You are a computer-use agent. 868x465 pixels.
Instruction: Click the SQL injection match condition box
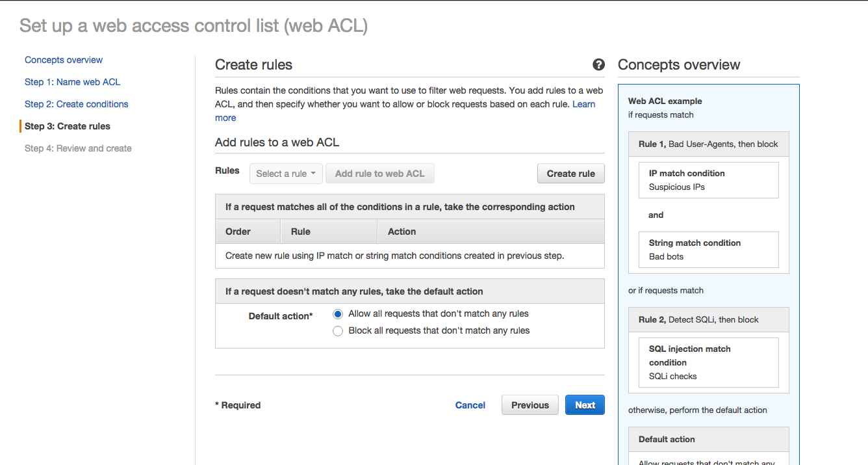tap(709, 362)
